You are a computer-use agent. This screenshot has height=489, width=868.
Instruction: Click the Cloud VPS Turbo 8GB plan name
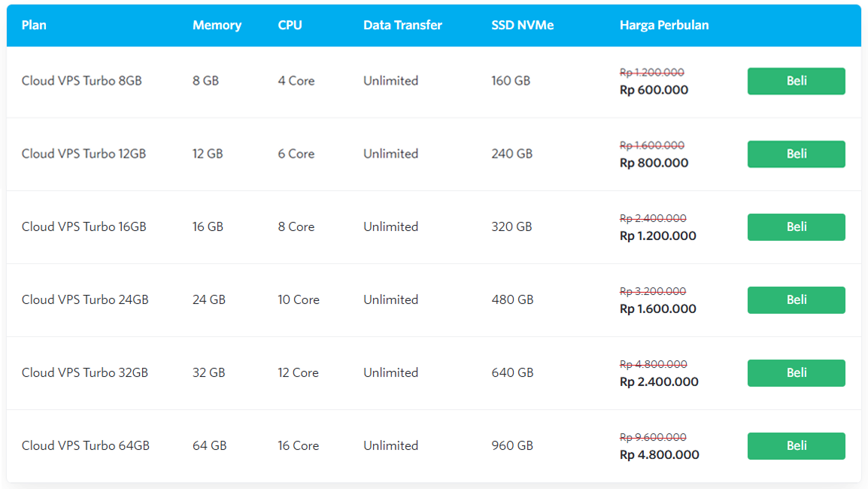81,81
